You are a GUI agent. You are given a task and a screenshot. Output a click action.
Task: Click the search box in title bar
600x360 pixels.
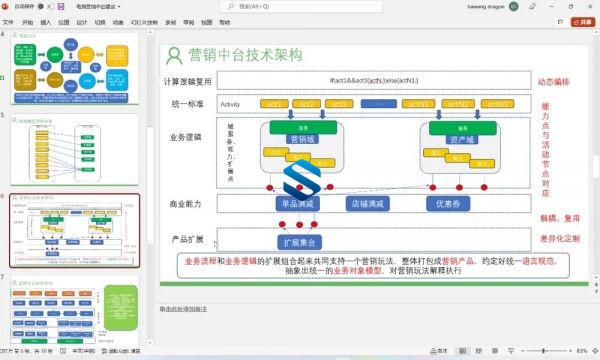coord(301,7)
